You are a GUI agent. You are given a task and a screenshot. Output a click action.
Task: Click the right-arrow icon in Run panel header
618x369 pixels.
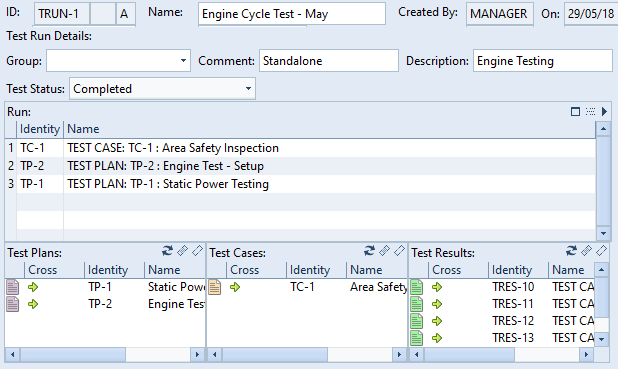(604, 112)
